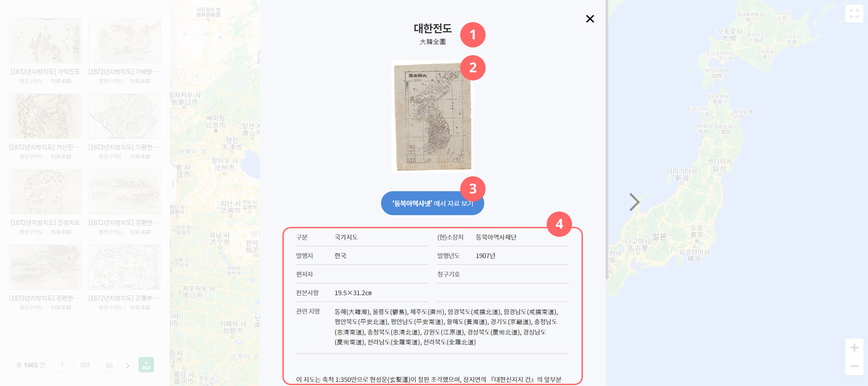Click the '동북아역사넷' 에서 자료 보기 button
The height and width of the screenshot is (386, 868).
click(432, 203)
